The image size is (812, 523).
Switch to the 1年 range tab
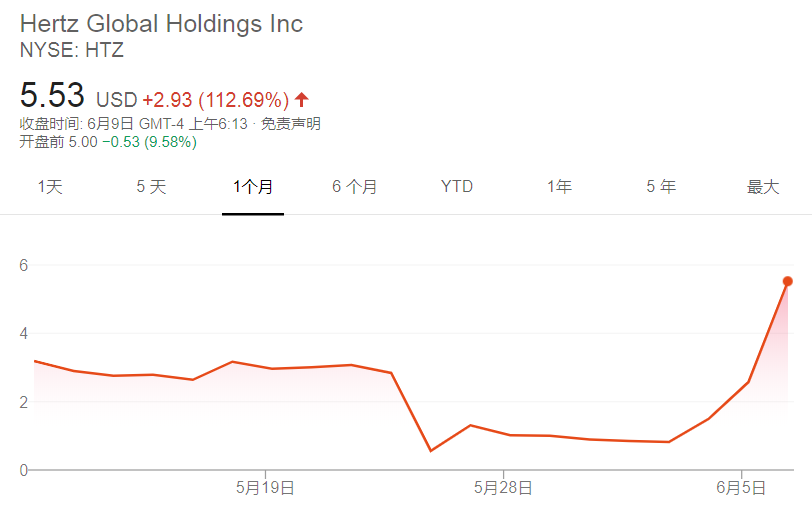559,187
